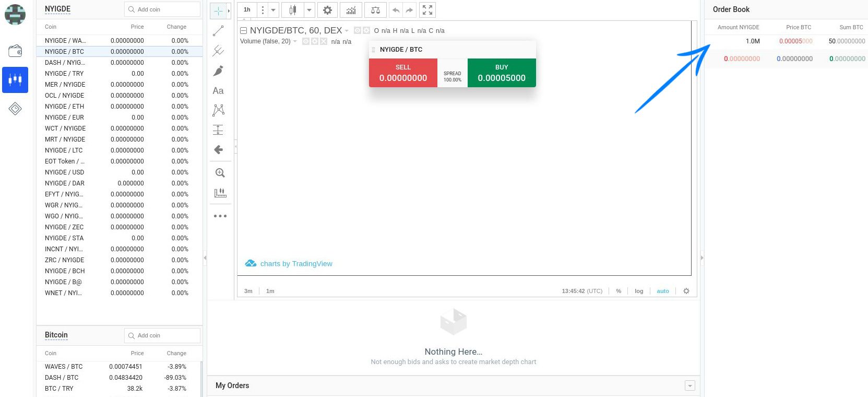
Task: Select the 1h time interval
Action: point(247,10)
